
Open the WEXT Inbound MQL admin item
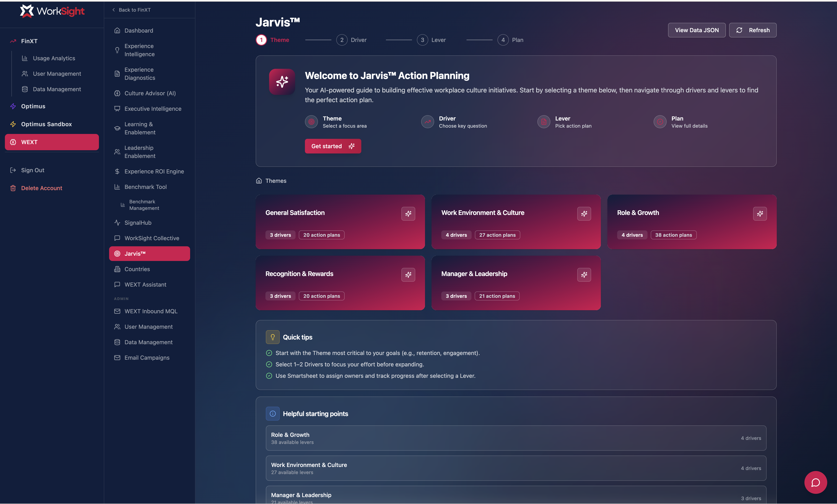149,311
